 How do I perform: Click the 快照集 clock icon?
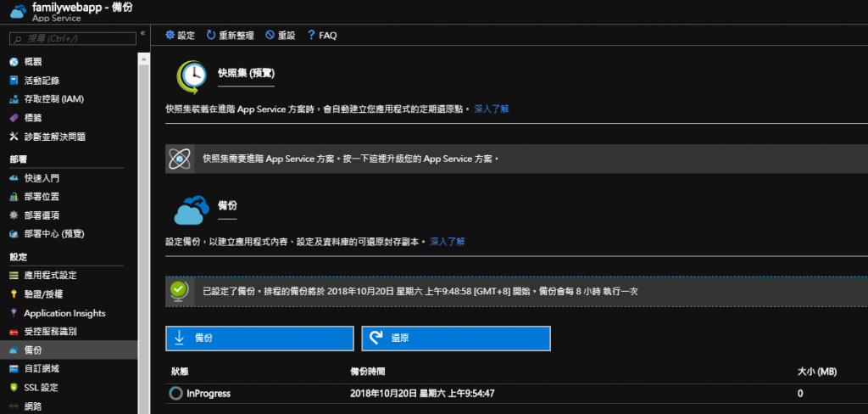(x=192, y=77)
